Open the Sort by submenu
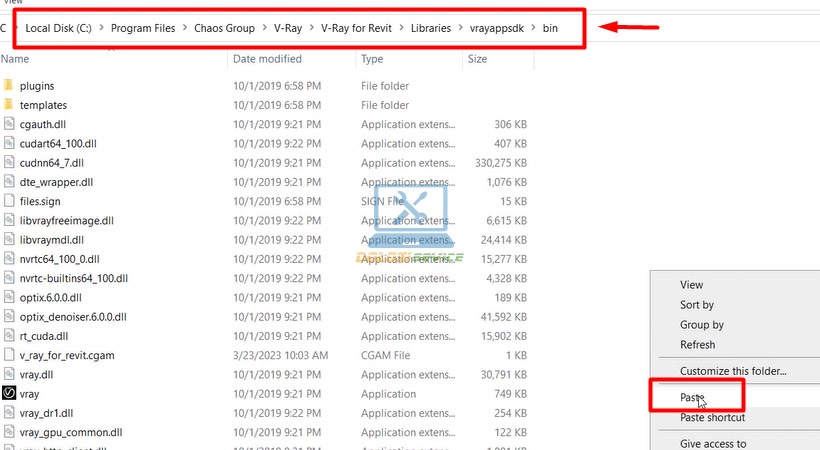This screenshot has height=450, width=820. click(x=697, y=305)
